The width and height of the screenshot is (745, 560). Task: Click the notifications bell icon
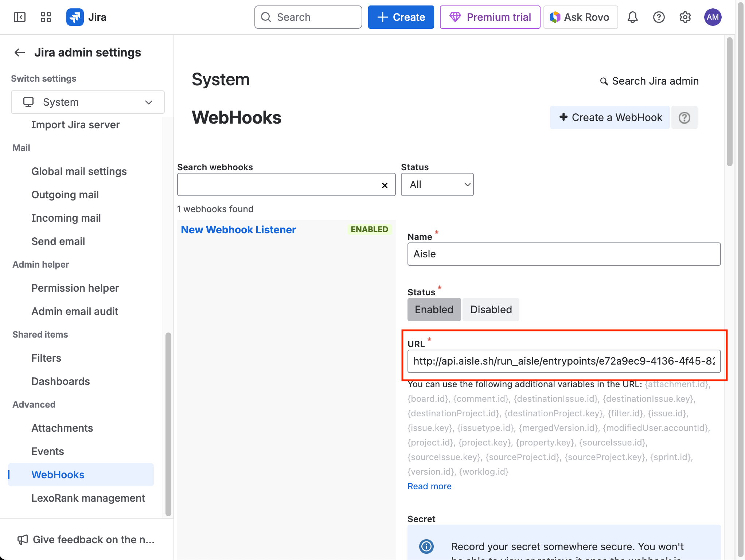pos(632,17)
